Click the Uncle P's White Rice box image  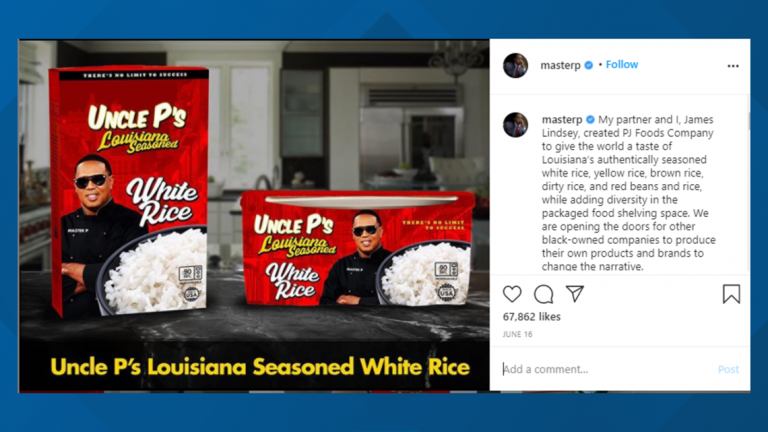coord(129,191)
